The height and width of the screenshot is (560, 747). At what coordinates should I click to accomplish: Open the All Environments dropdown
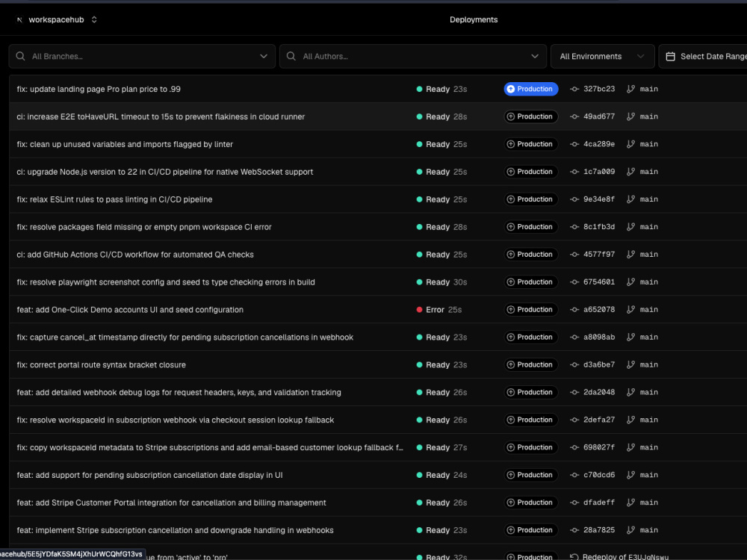pyautogui.click(x=602, y=56)
